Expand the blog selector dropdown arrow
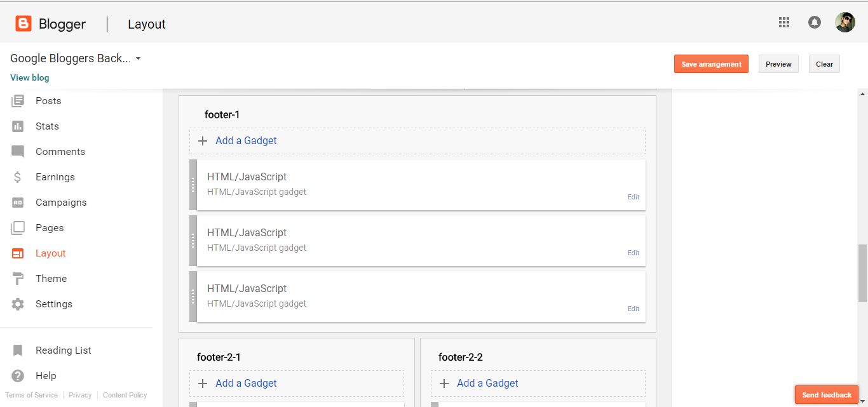Image resolution: width=868 pixels, height=407 pixels. click(x=139, y=58)
